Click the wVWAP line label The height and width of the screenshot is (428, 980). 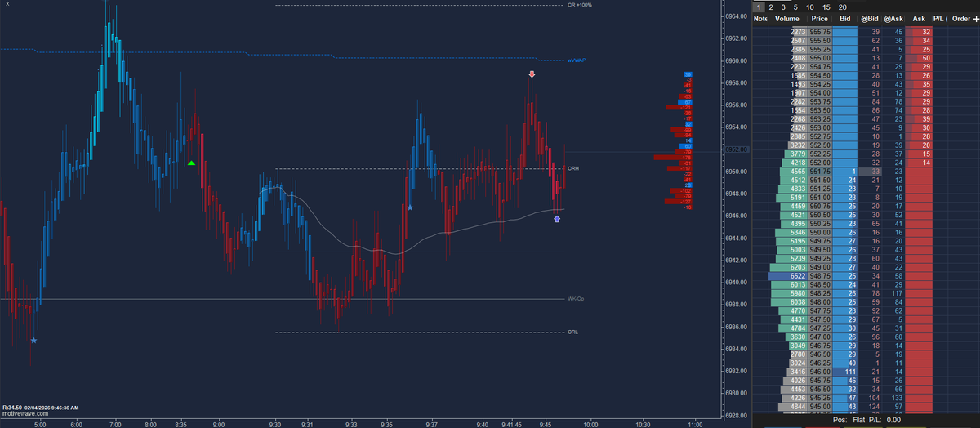tap(577, 60)
